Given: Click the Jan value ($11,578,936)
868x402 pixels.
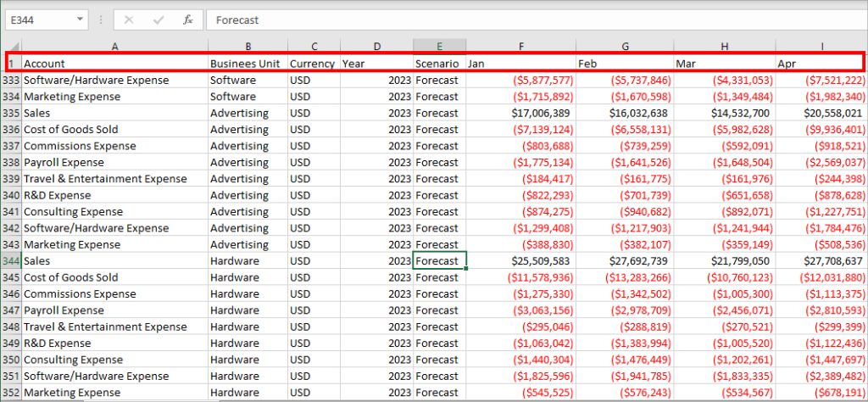Looking at the screenshot, I should click(x=521, y=277).
